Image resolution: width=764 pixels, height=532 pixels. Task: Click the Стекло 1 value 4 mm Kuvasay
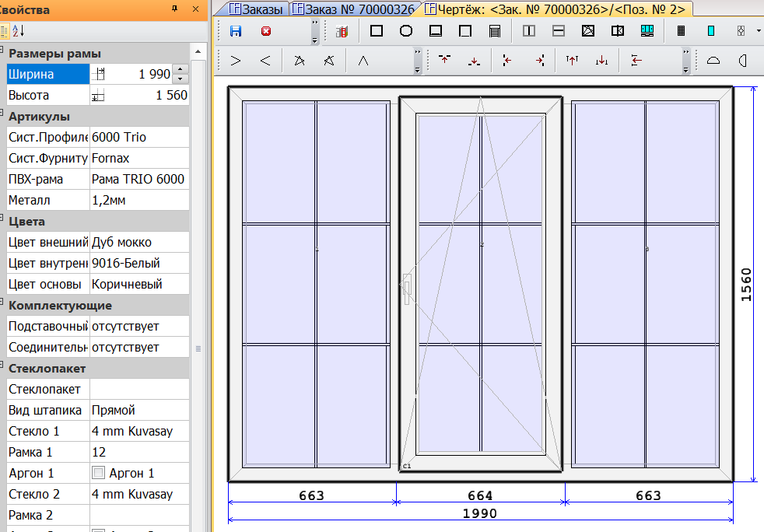click(139, 431)
